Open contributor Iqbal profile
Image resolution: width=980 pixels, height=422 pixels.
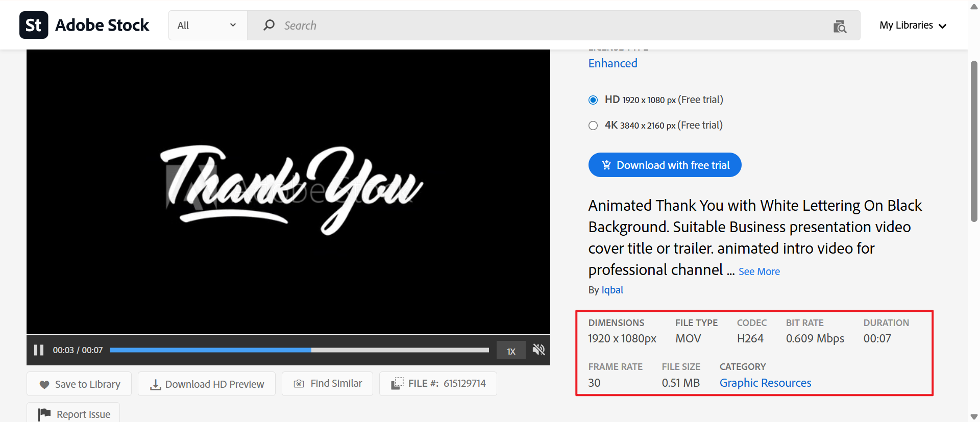point(612,290)
